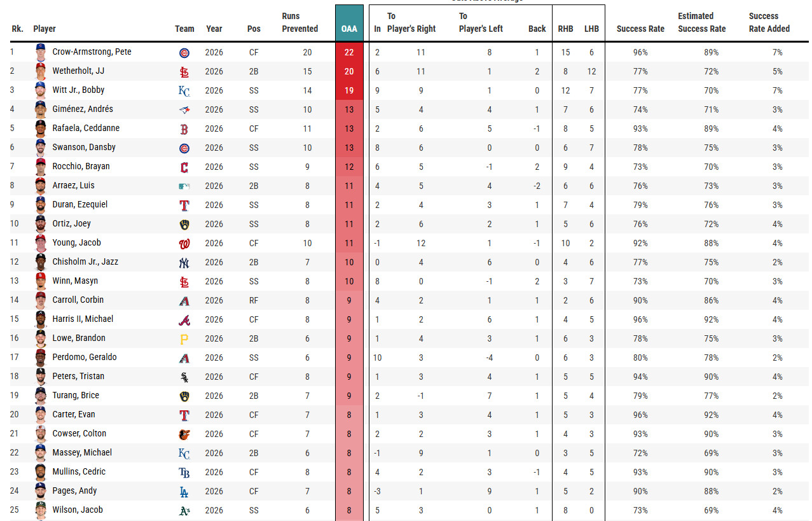Image resolution: width=812 pixels, height=521 pixels.
Task: Click the Blue Jays logo in Giménez's row
Action: point(184,110)
